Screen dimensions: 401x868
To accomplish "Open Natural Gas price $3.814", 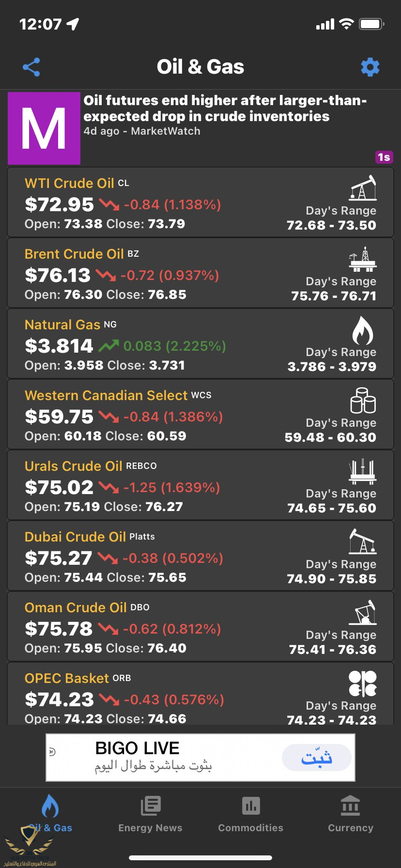I will click(x=59, y=346).
